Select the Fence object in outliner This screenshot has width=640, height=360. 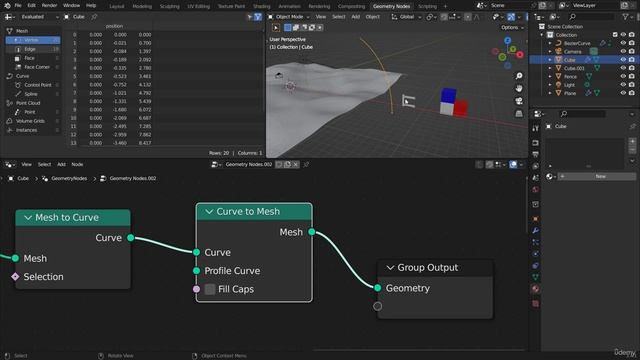(570, 77)
